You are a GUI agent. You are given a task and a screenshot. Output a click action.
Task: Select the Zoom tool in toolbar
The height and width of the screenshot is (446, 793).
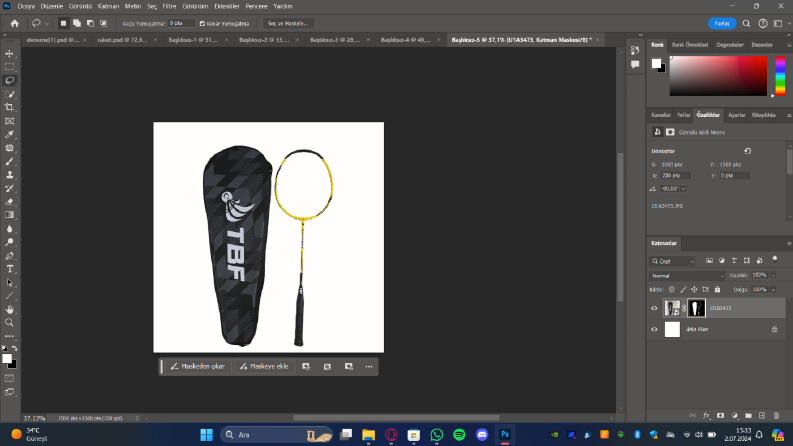point(9,323)
